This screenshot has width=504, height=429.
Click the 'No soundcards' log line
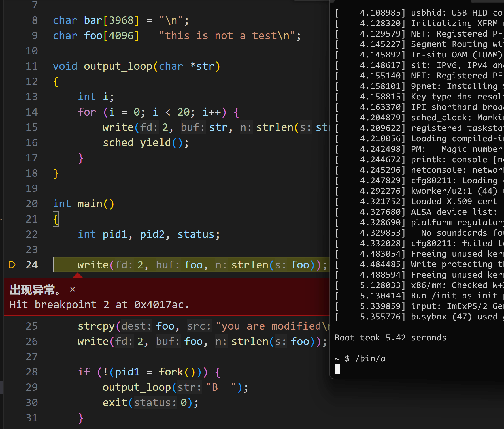[419, 233]
